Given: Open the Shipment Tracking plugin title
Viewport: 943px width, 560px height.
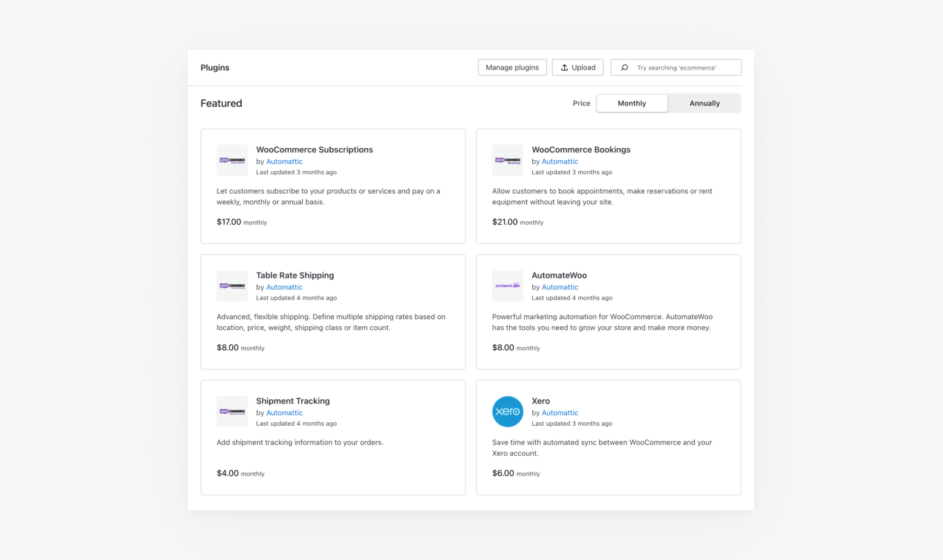Looking at the screenshot, I should click(293, 401).
